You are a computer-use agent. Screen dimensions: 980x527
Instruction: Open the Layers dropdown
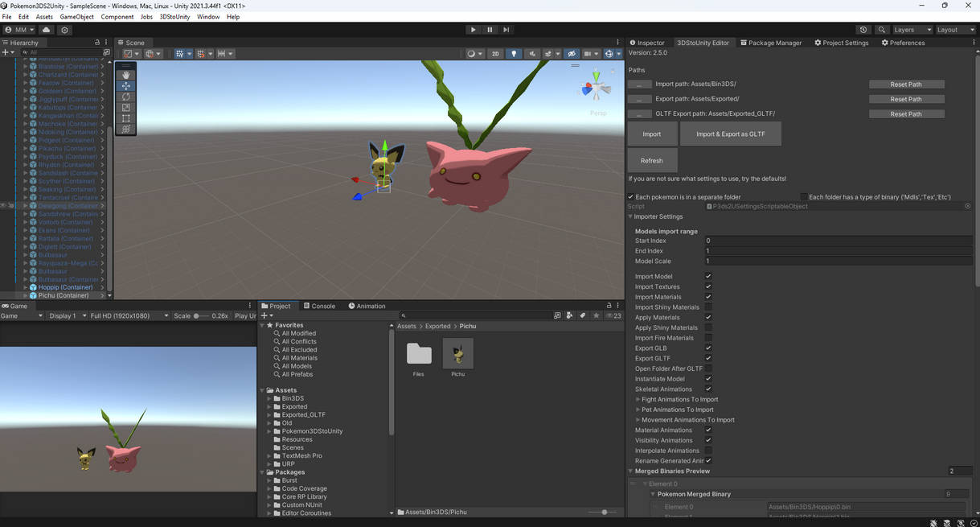pyautogui.click(x=913, y=30)
